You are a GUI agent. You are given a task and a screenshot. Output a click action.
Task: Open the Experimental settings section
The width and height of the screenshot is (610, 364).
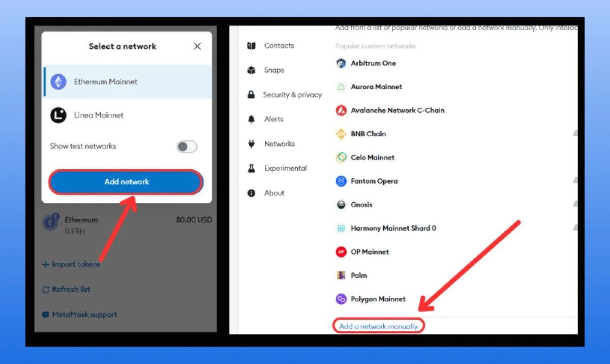tap(285, 168)
